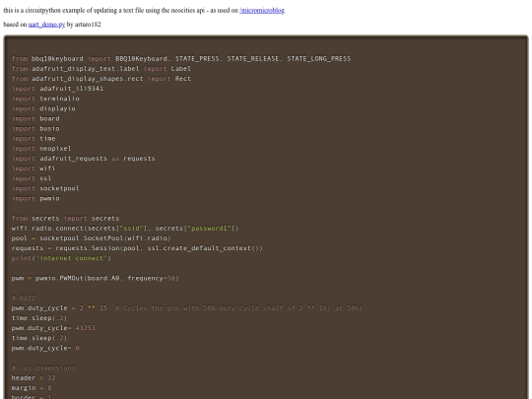Open the /micromicroblog link
Viewport: 532px width, 399px height.
tap(262, 11)
